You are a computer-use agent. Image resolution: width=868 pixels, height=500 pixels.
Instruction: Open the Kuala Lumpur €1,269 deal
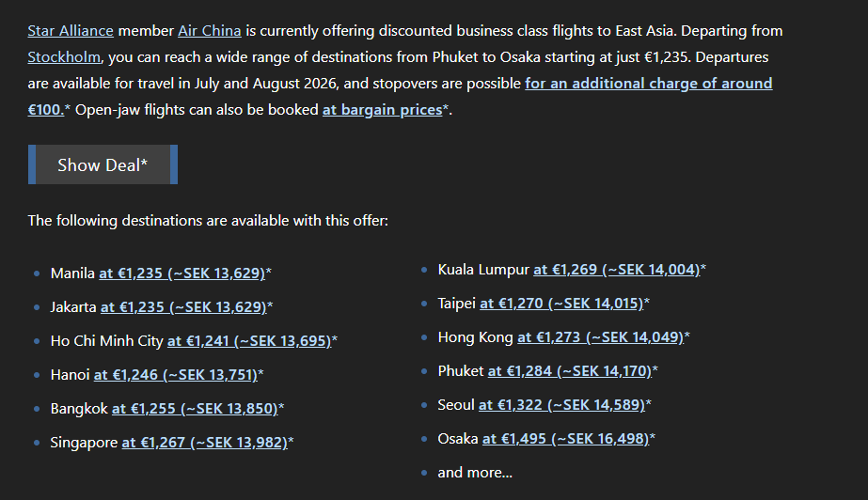coord(617,270)
